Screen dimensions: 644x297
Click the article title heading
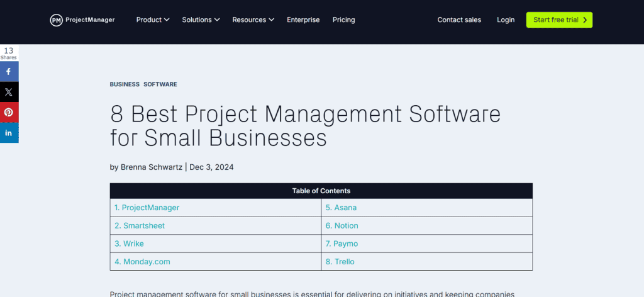pos(305,126)
